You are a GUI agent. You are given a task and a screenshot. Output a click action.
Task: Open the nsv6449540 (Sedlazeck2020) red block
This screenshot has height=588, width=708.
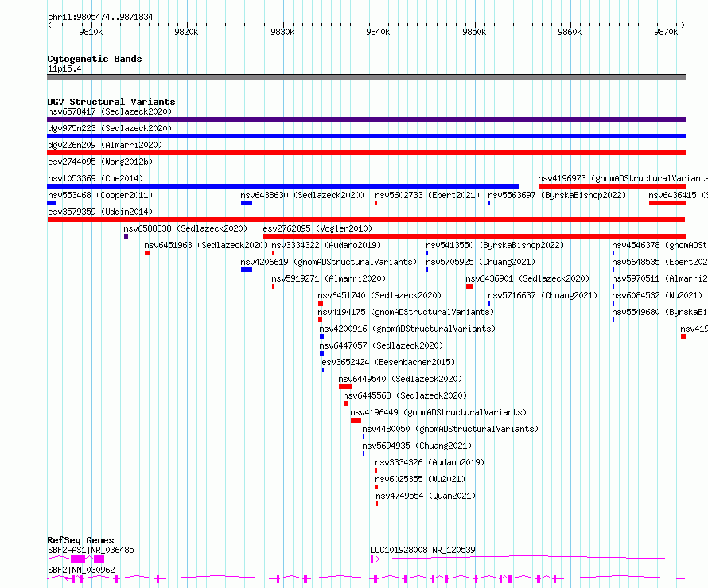coord(345,387)
